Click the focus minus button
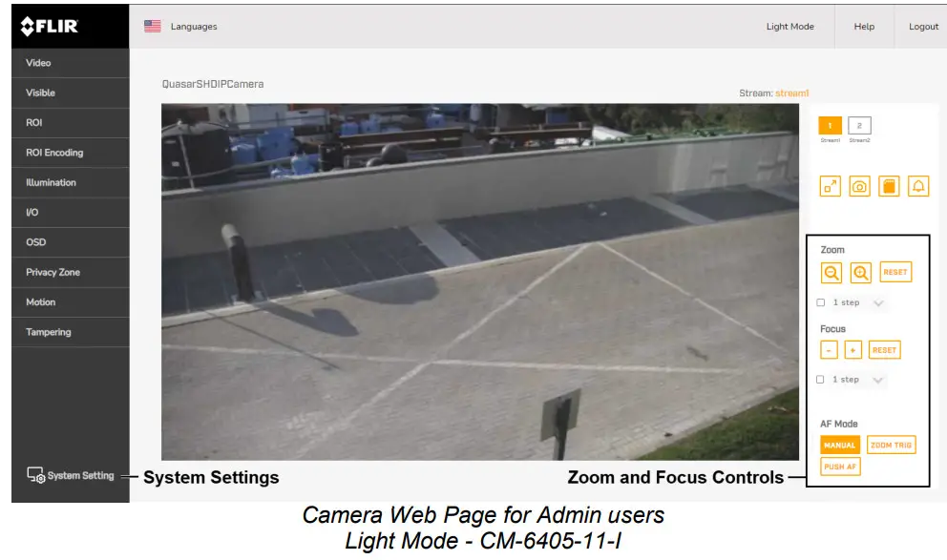 pyautogui.click(x=829, y=350)
